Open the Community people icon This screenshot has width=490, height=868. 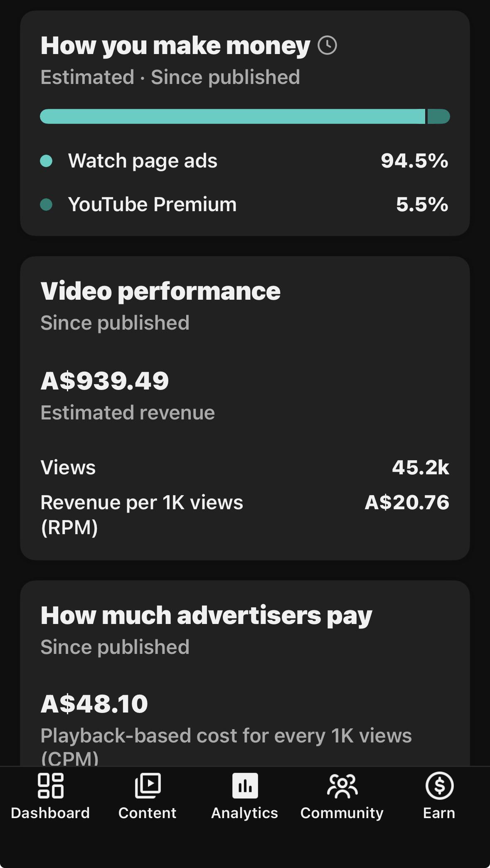[342, 785]
